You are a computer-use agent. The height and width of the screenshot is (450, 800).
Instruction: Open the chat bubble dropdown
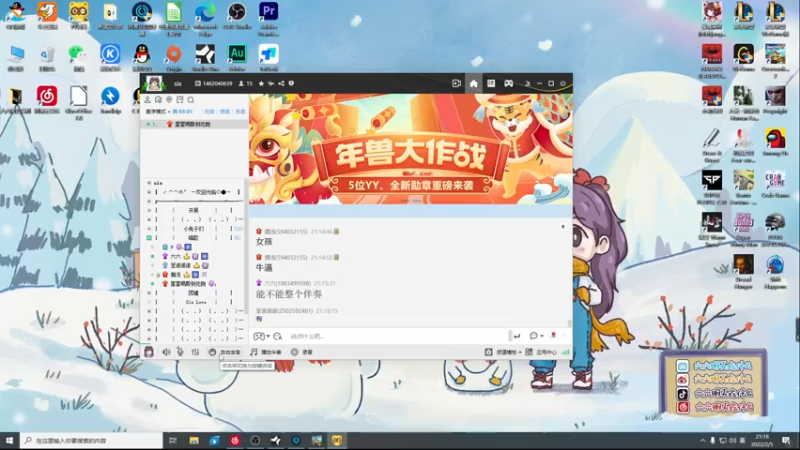click(536, 336)
